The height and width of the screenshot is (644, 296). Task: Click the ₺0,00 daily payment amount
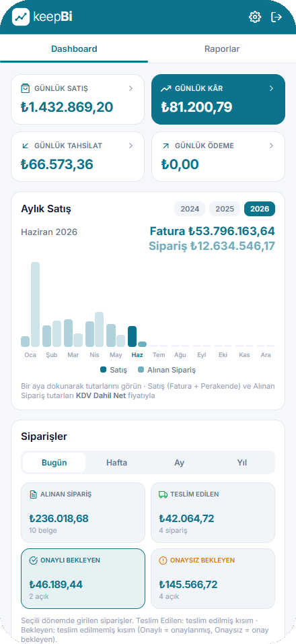180,164
